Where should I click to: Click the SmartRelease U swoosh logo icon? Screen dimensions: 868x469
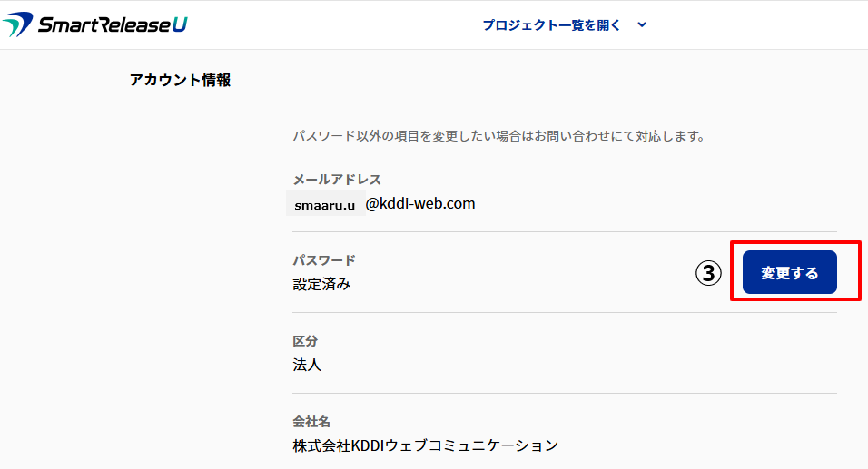(18, 24)
